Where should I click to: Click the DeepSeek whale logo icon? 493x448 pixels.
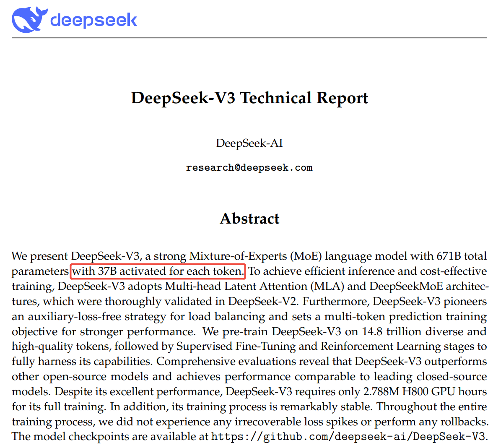coord(29,19)
